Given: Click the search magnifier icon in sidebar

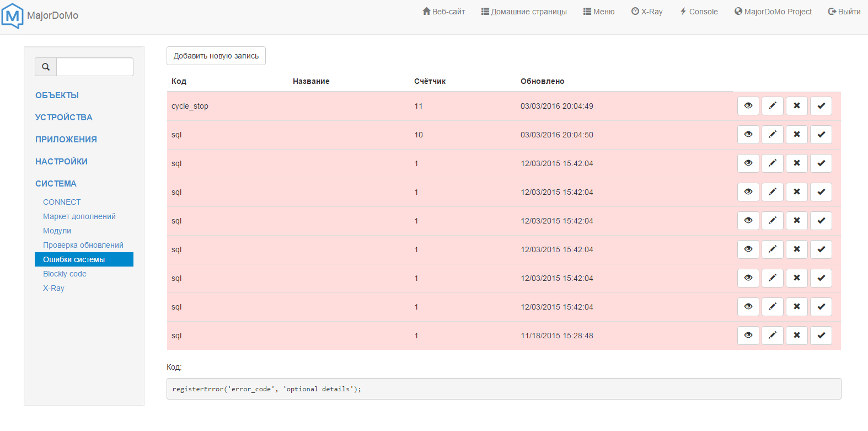Looking at the screenshot, I should [x=46, y=67].
